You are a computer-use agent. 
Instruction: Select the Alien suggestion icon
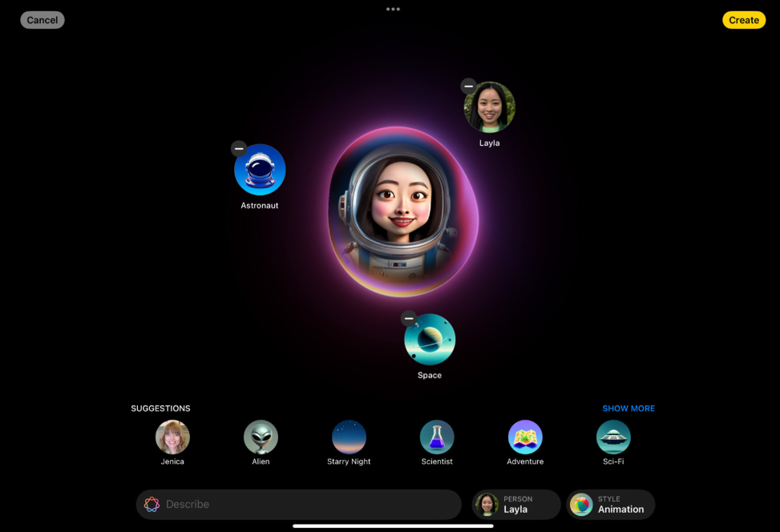261,437
